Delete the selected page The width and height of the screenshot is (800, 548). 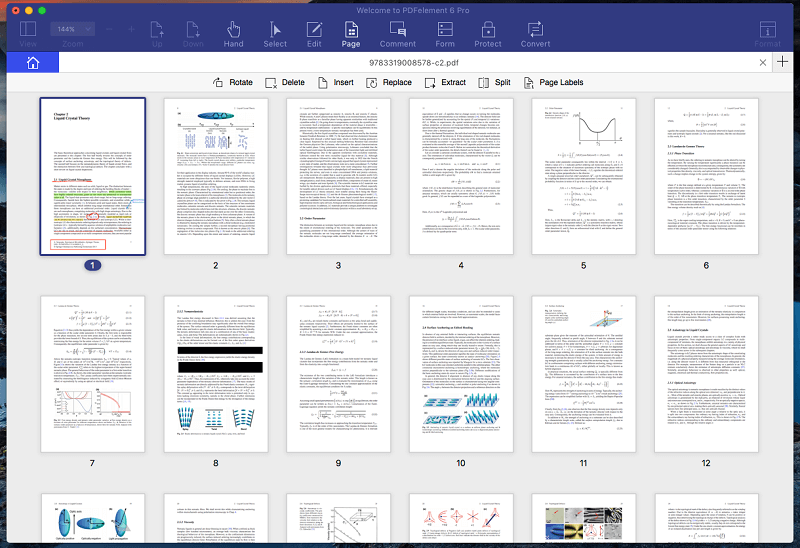pos(285,82)
